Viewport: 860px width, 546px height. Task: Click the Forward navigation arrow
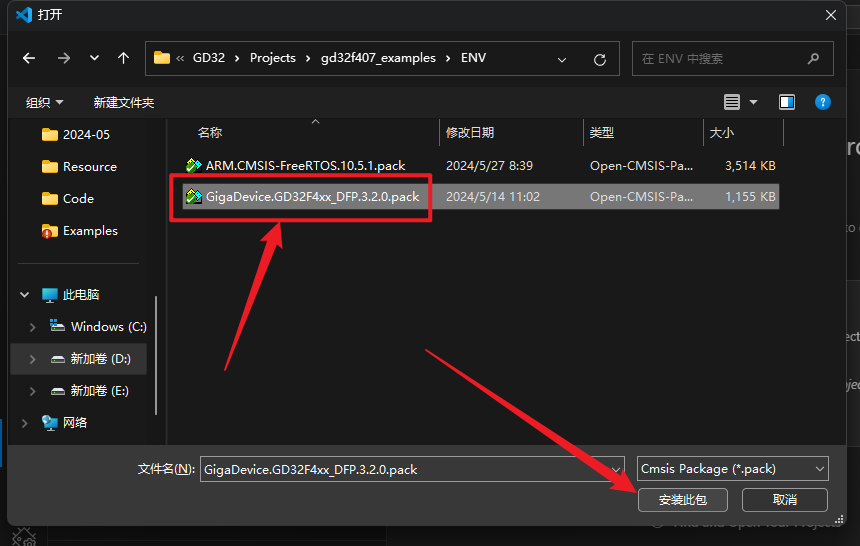64,58
